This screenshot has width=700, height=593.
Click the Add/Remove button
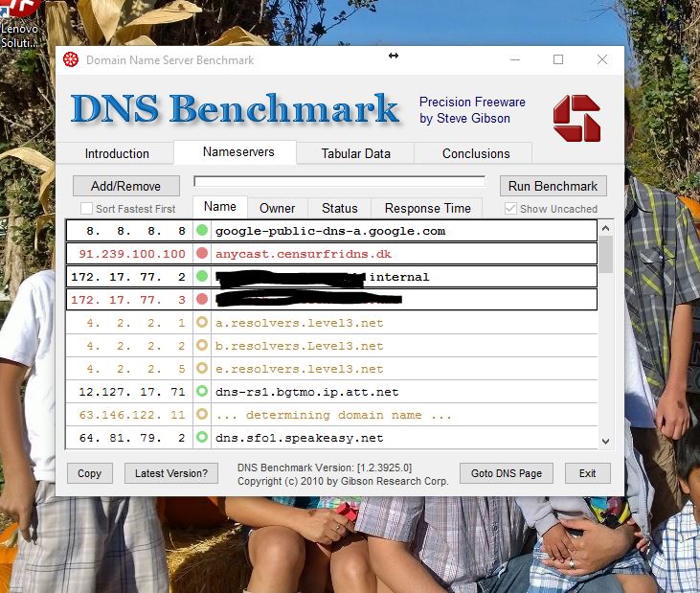point(125,186)
